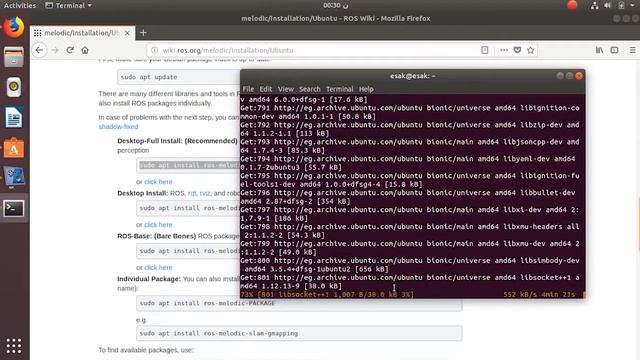Toggle reader view in the address bar

tap(484, 50)
